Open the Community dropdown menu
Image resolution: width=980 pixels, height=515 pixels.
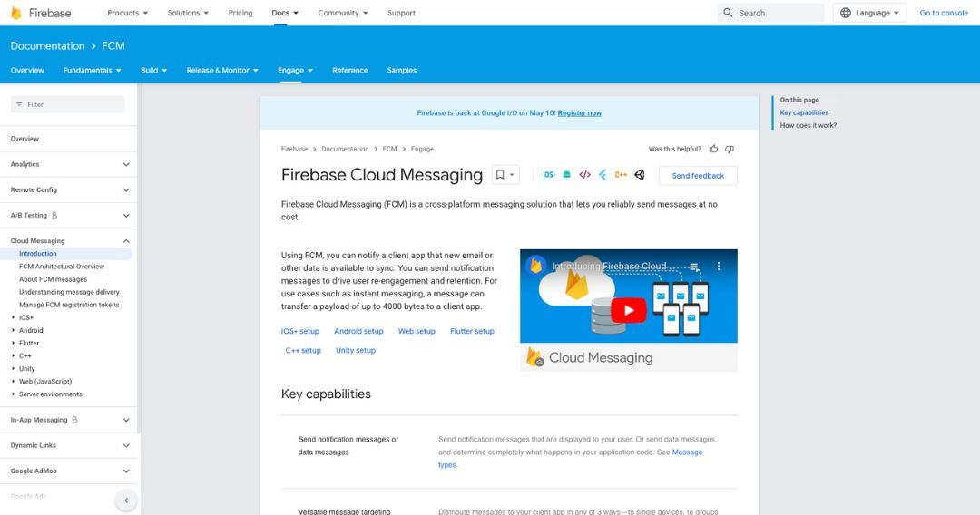point(342,13)
